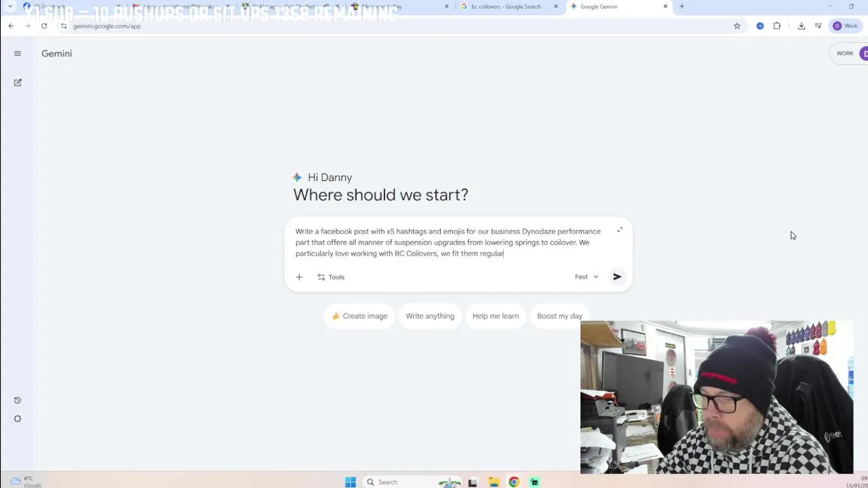Open the Gemini main menu hamburger icon
This screenshot has height=488, width=868.
18,54
